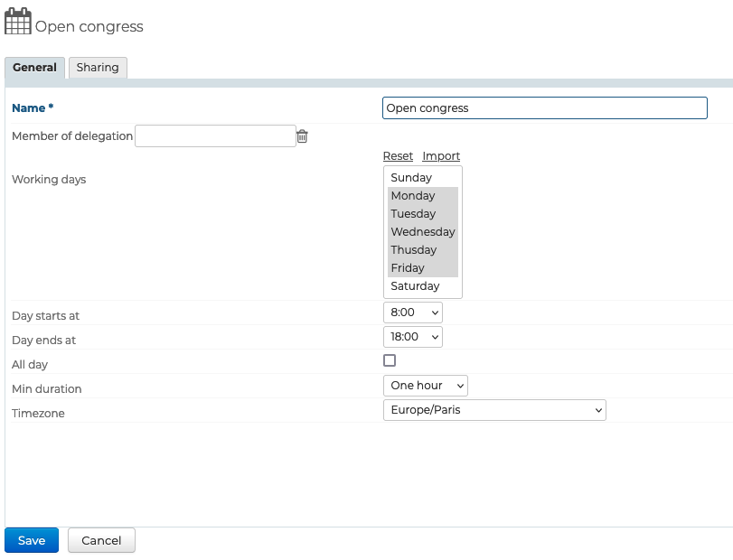Select Saturday in the working days list

point(415,286)
